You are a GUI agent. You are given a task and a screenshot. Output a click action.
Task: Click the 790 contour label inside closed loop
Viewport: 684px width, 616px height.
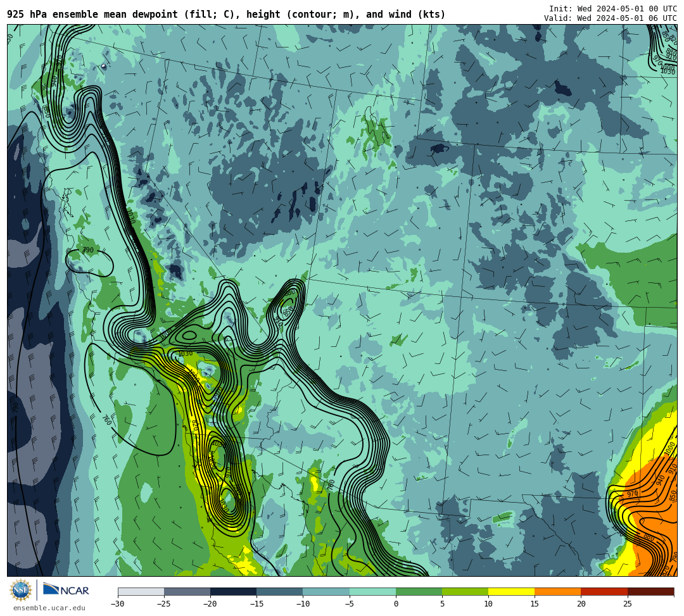88,250
